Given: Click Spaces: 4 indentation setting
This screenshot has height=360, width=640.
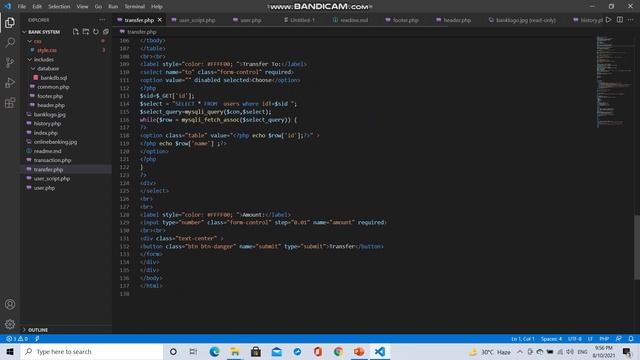Looking at the screenshot, I should point(551,339).
